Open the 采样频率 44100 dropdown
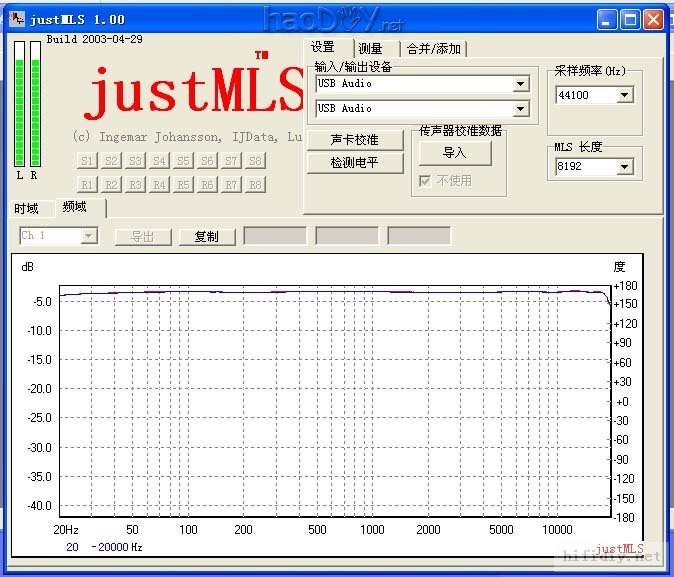674x577 pixels. coord(625,95)
